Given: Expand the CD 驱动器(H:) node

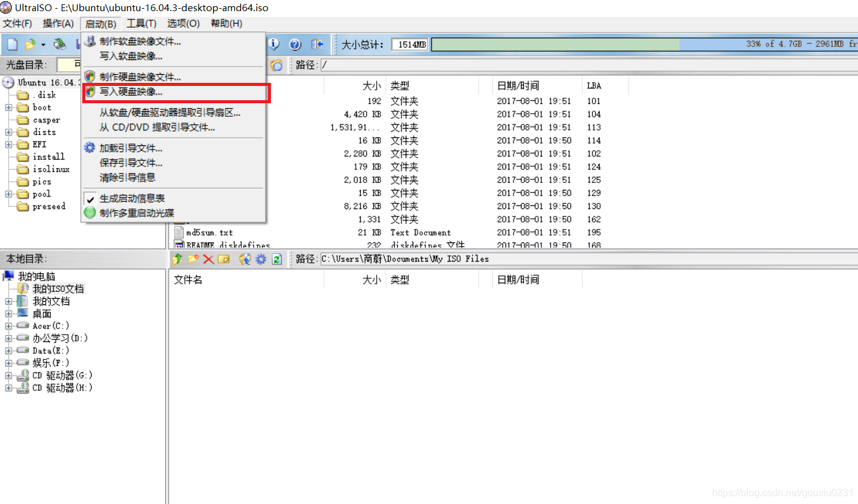Looking at the screenshot, I should pos(9,388).
